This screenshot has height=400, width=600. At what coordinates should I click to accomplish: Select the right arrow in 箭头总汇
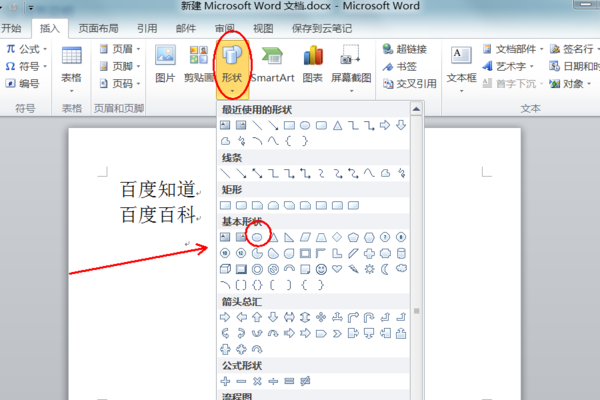225,317
